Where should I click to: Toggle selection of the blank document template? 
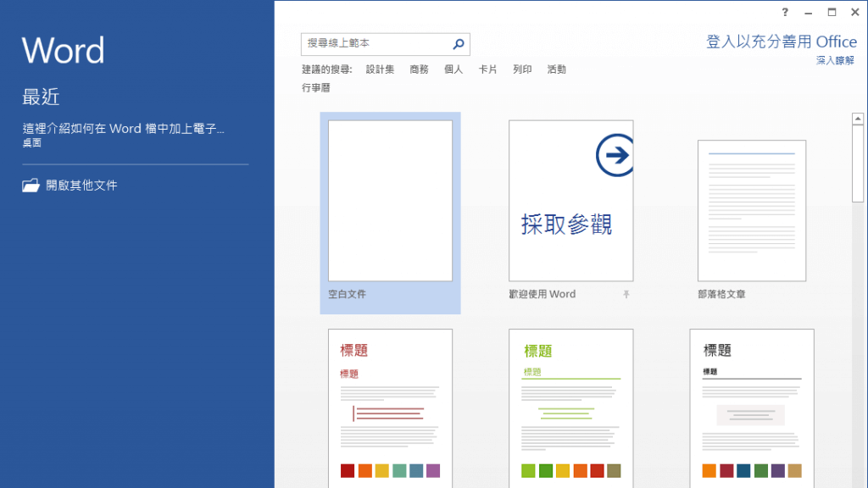tap(389, 201)
